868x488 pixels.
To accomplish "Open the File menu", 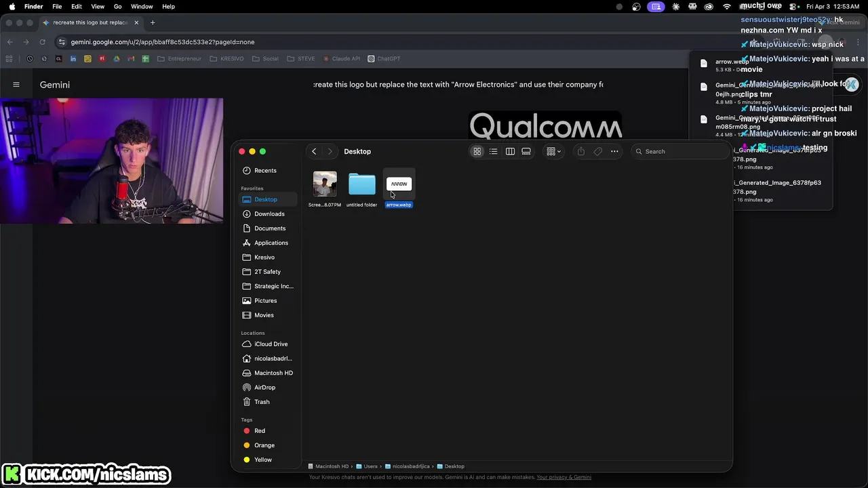I will click(57, 6).
